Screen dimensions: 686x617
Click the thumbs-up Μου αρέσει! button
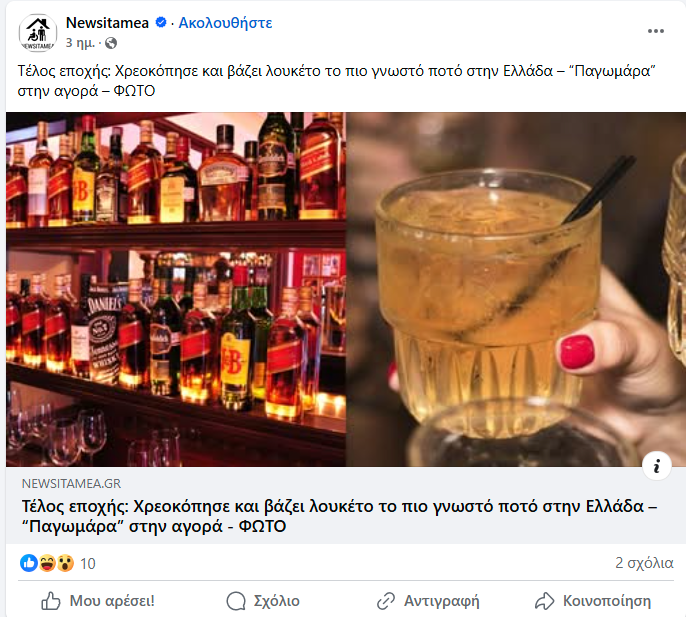click(x=98, y=601)
